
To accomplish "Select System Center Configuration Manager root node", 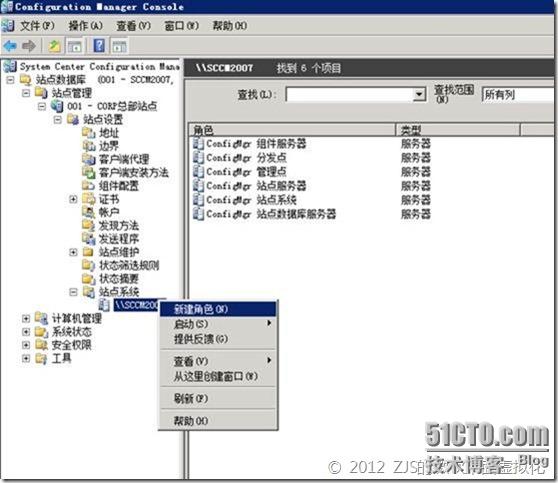I will click(99, 67).
